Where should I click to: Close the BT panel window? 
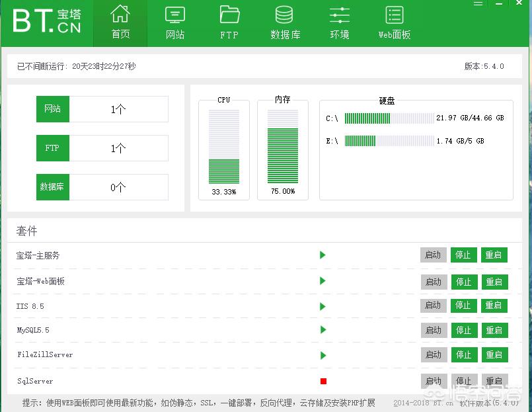pyautogui.click(x=519, y=3)
